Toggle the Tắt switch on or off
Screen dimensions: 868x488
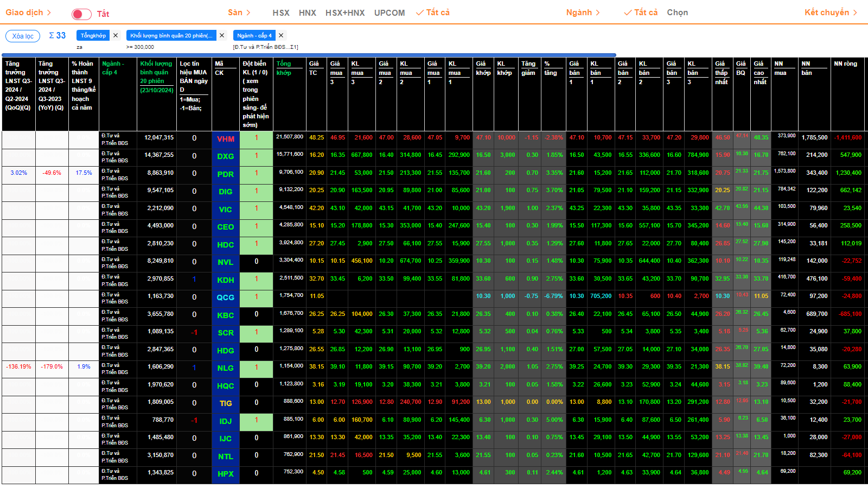pos(81,14)
